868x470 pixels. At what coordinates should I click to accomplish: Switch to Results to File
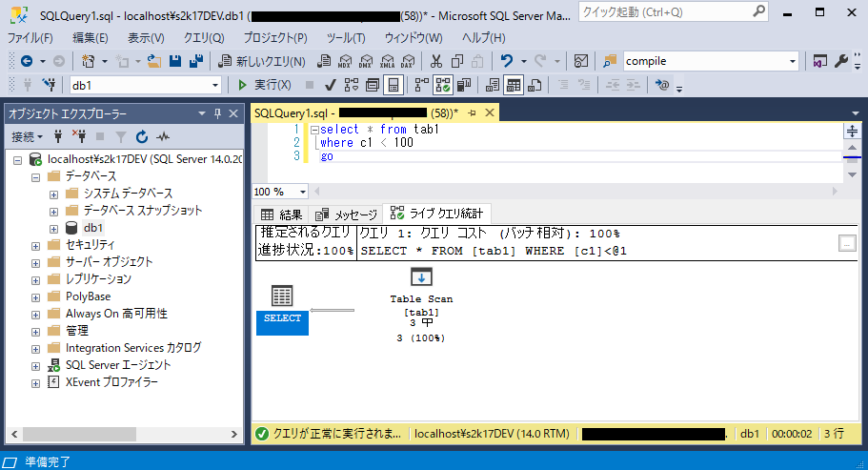click(x=535, y=85)
